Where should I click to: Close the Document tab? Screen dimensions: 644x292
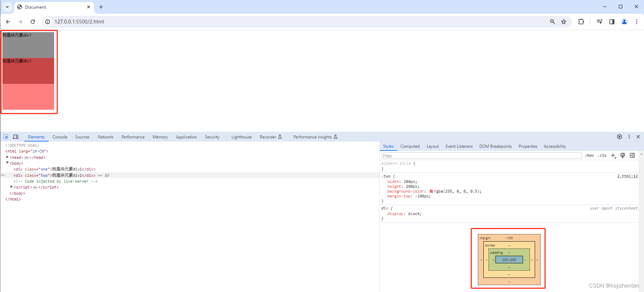pyautogui.click(x=89, y=7)
